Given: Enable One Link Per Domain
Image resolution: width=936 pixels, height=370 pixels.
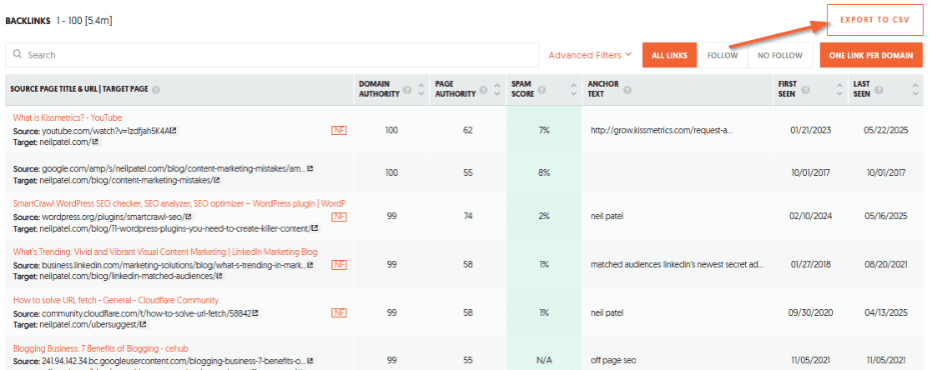Looking at the screenshot, I should (871, 55).
